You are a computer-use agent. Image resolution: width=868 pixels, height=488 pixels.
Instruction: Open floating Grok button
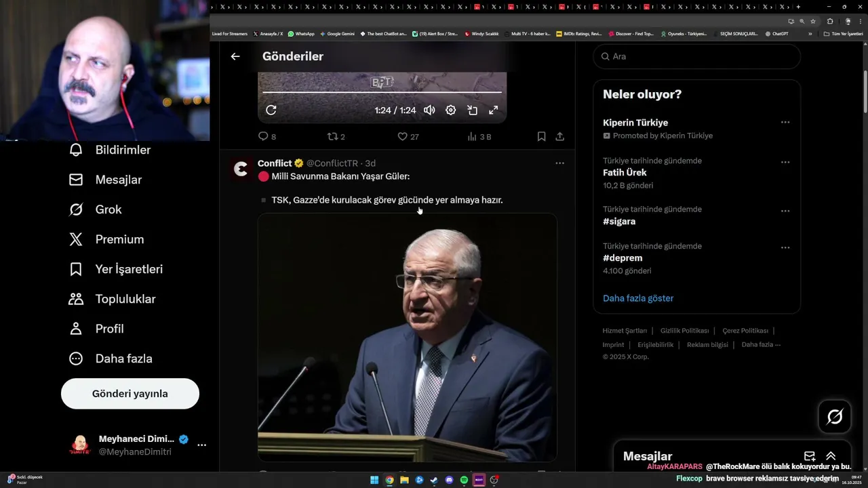[835, 416]
